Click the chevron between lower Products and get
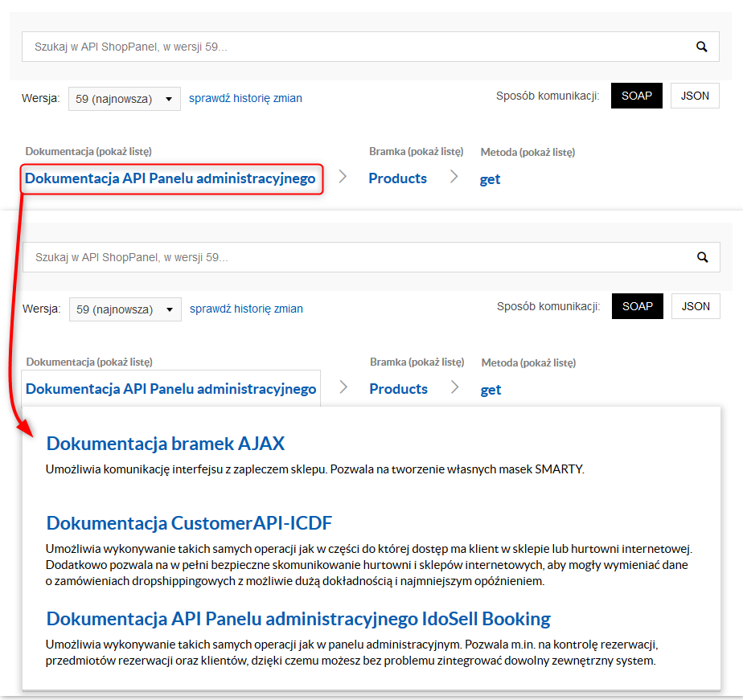 pyautogui.click(x=455, y=387)
